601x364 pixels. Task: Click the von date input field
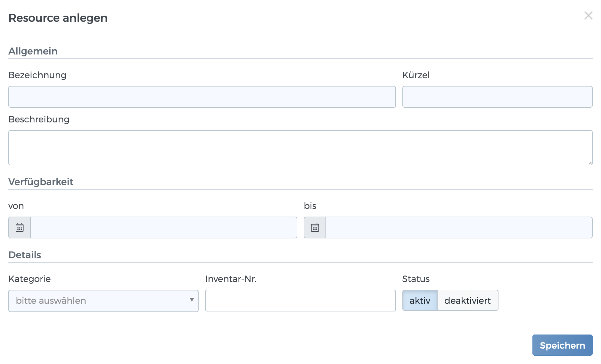(163, 227)
